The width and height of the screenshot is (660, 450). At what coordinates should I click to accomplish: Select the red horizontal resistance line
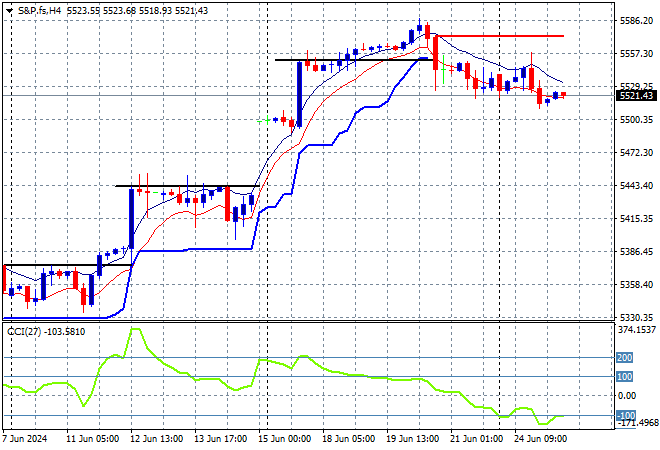(x=500, y=36)
